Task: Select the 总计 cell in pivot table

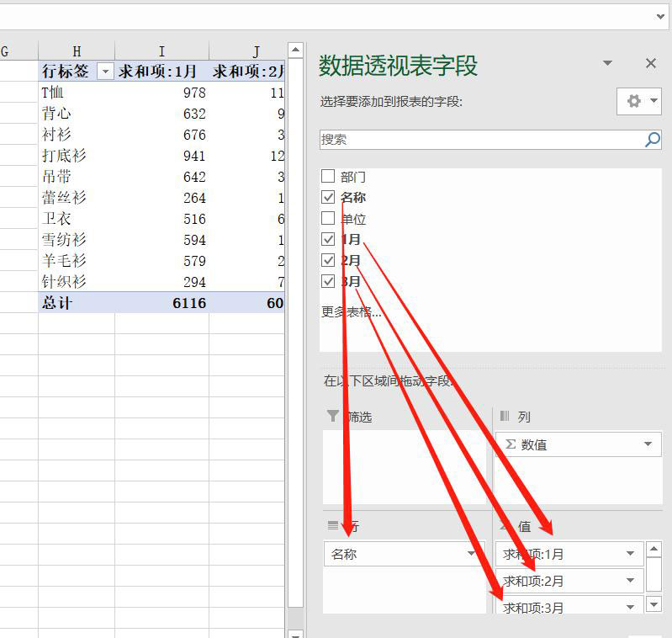Action: [x=57, y=303]
